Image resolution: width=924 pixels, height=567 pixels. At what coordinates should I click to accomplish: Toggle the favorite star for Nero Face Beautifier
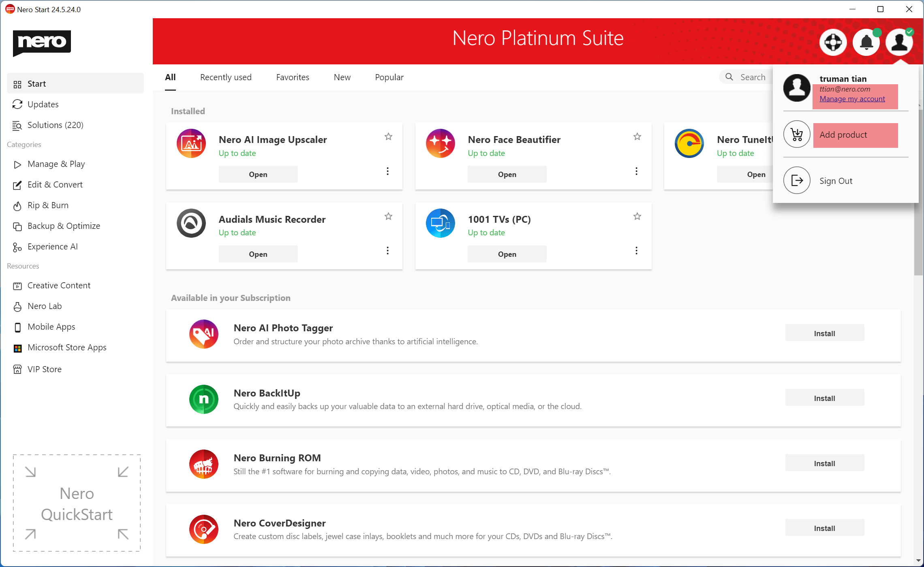tap(637, 137)
